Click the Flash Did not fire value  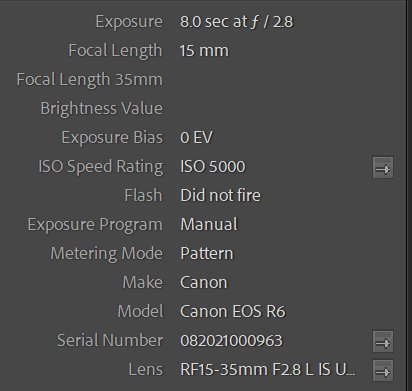click(x=220, y=195)
